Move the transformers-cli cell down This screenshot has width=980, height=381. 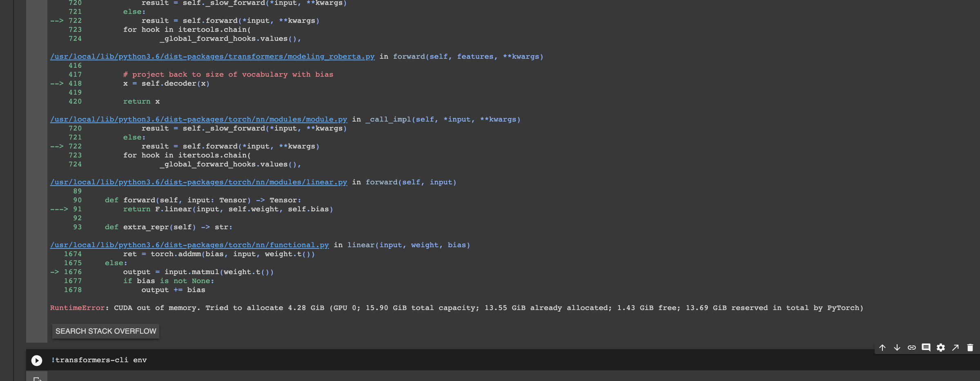897,348
